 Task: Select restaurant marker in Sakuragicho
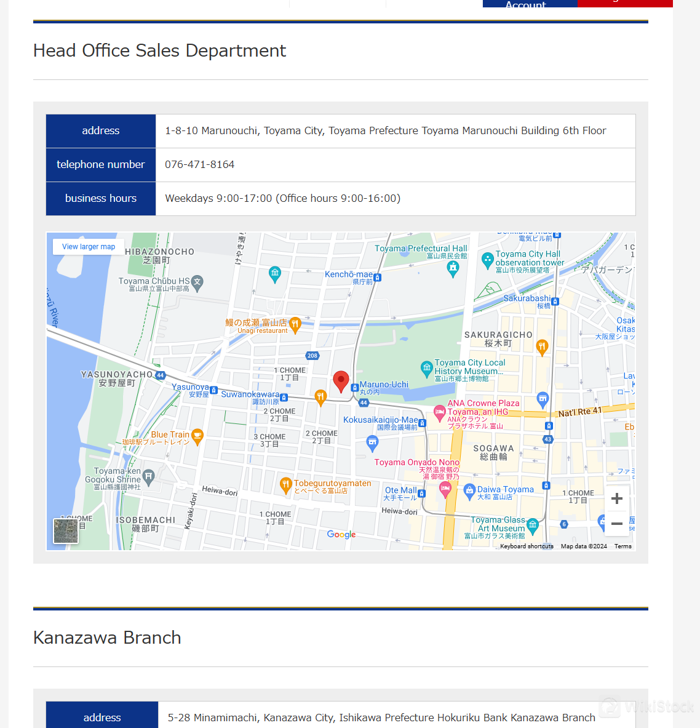tap(542, 347)
